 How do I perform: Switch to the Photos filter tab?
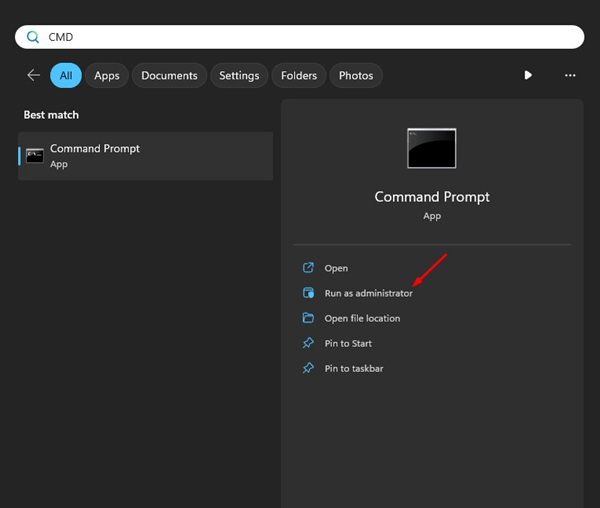click(356, 75)
